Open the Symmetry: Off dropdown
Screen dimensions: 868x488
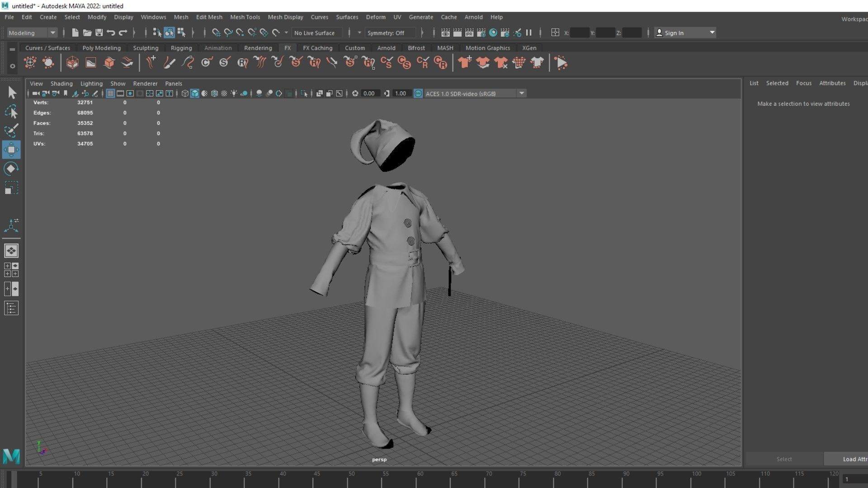391,33
